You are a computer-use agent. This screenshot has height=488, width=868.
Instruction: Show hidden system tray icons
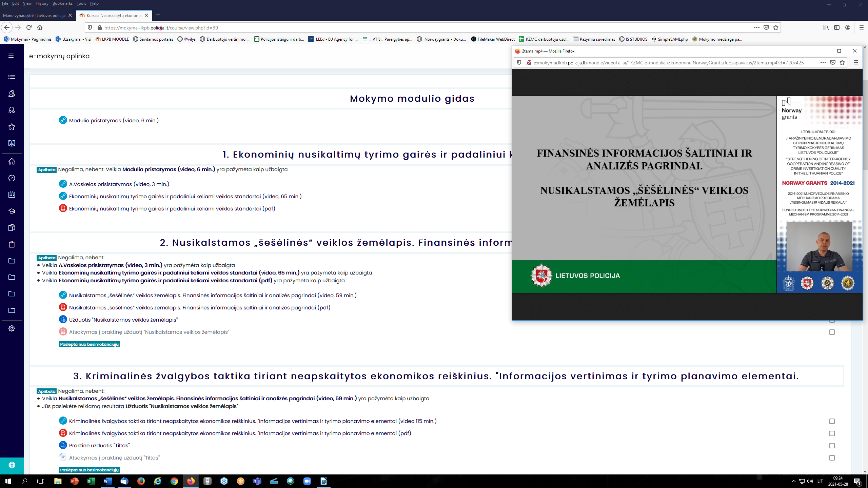click(793, 481)
